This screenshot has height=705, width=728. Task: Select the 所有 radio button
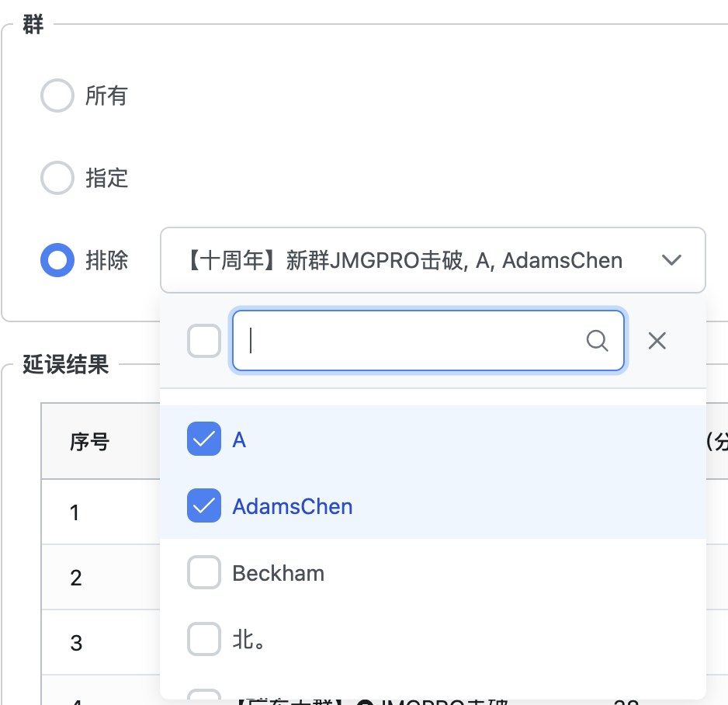(57, 96)
